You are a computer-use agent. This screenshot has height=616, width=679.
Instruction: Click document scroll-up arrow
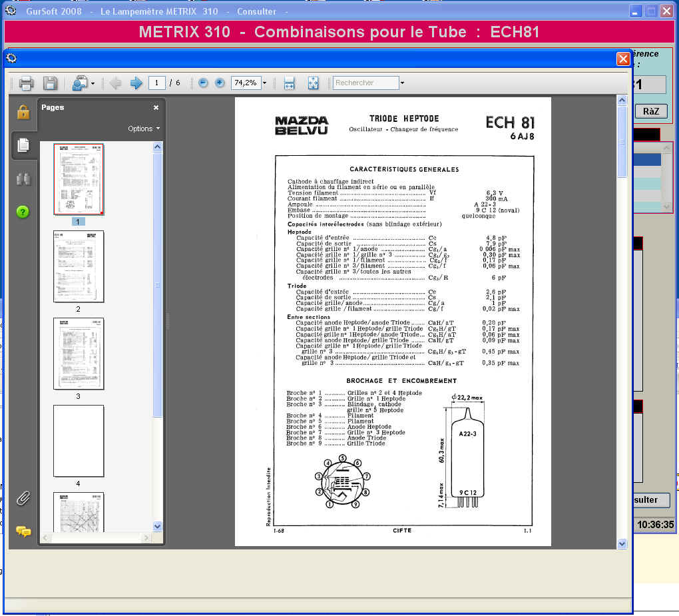622,100
